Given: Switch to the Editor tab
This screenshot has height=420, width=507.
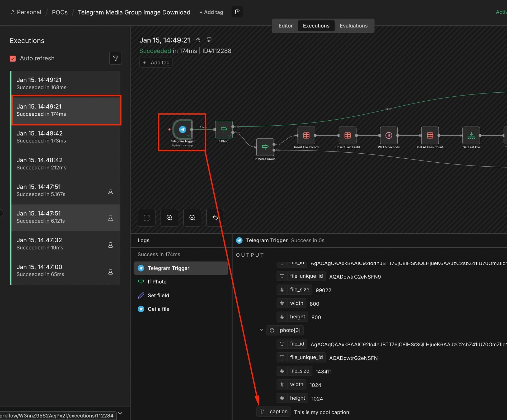Looking at the screenshot, I should 285,26.
